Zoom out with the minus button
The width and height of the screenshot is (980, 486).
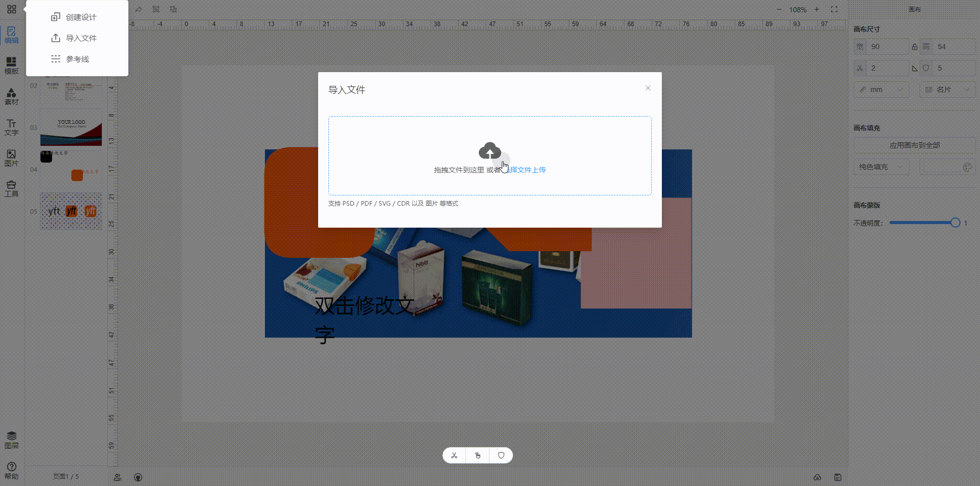pos(779,9)
